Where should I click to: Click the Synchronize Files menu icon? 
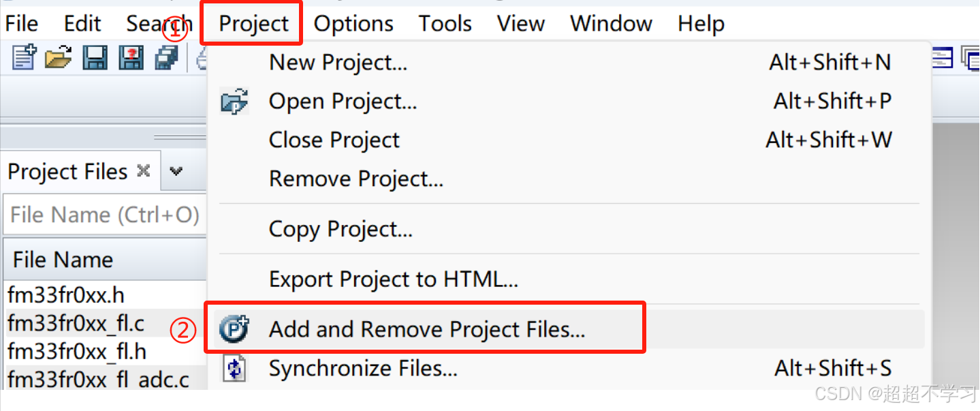[235, 369]
